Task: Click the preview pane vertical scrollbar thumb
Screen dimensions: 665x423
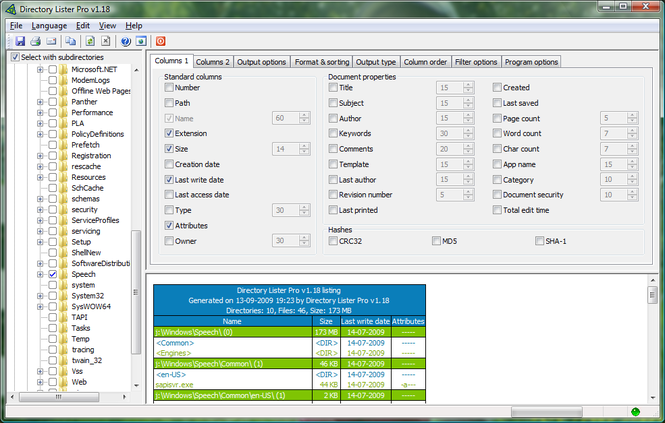Action: tap(652, 295)
